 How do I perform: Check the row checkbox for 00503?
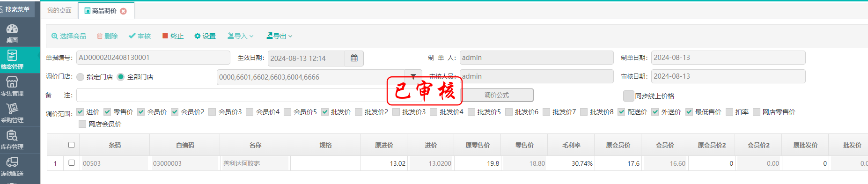(x=71, y=163)
